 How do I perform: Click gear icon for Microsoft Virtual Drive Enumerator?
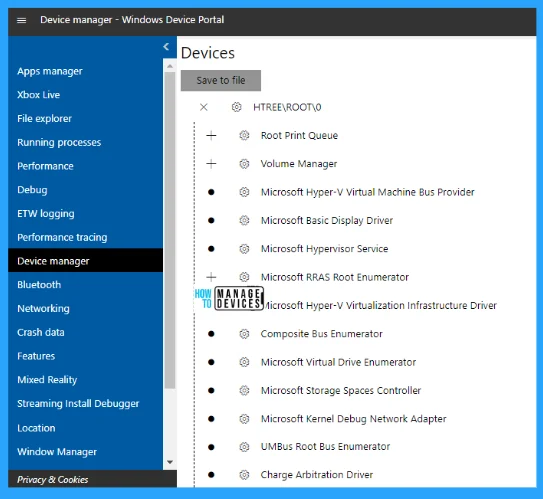(244, 362)
